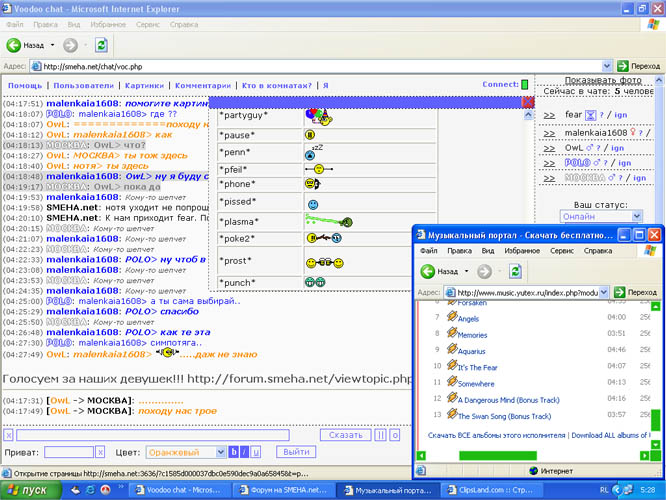Viewport: 666px width, 500px height.
Task: Switch to Форум на SMEHA.net taskbar button
Action: coord(284,490)
